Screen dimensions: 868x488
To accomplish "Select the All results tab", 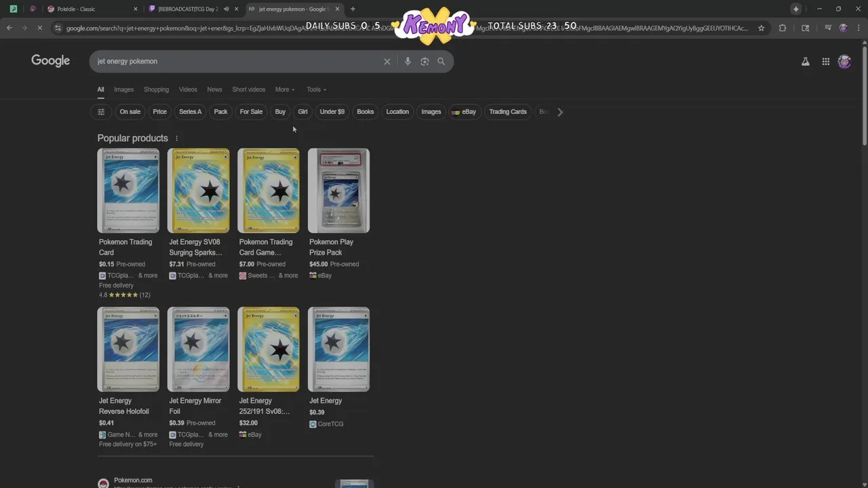I will (x=100, y=89).
